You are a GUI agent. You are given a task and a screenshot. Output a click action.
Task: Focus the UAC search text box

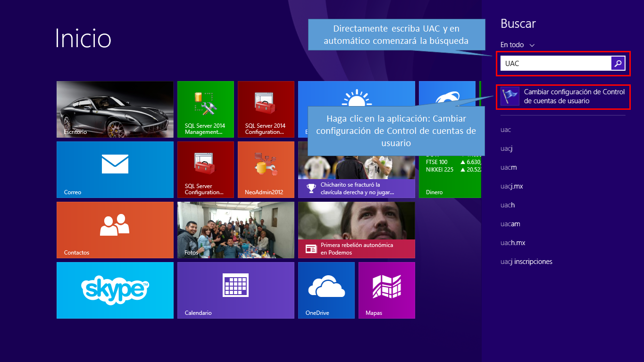[556, 63]
